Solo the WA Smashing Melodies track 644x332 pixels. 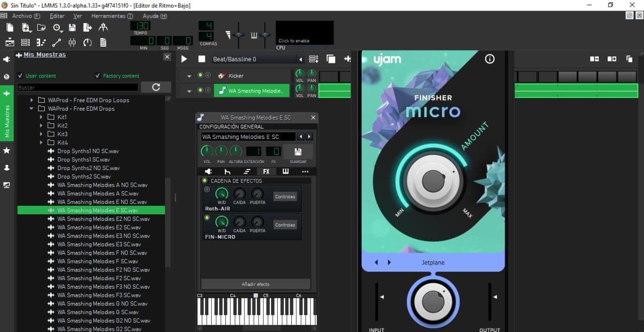click(x=208, y=90)
